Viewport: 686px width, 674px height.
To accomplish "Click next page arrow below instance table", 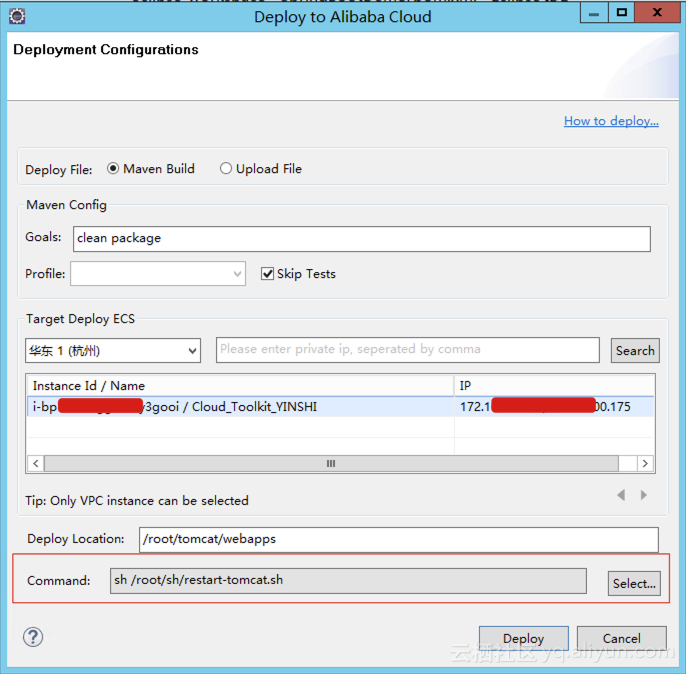I will click(x=644, y=495).
